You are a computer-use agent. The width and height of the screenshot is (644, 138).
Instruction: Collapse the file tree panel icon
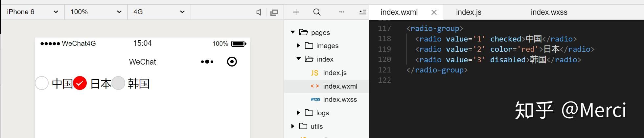click(363, 12)
